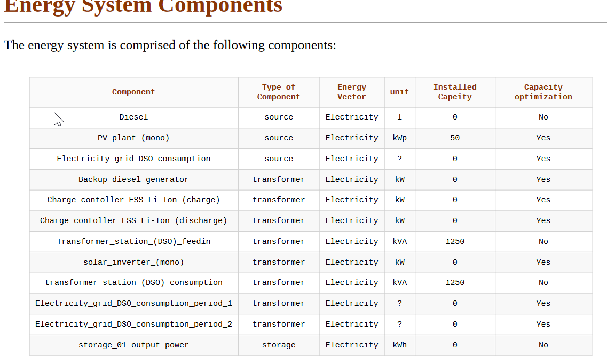Click Charge_contoller_ESS_Li-Ion_(charge) component name
Screen dimensions: 607x364
[133, 200]
